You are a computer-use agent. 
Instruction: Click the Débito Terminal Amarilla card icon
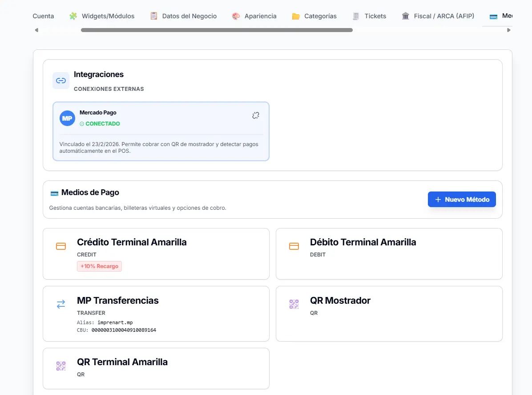click(x=294, y=246)
